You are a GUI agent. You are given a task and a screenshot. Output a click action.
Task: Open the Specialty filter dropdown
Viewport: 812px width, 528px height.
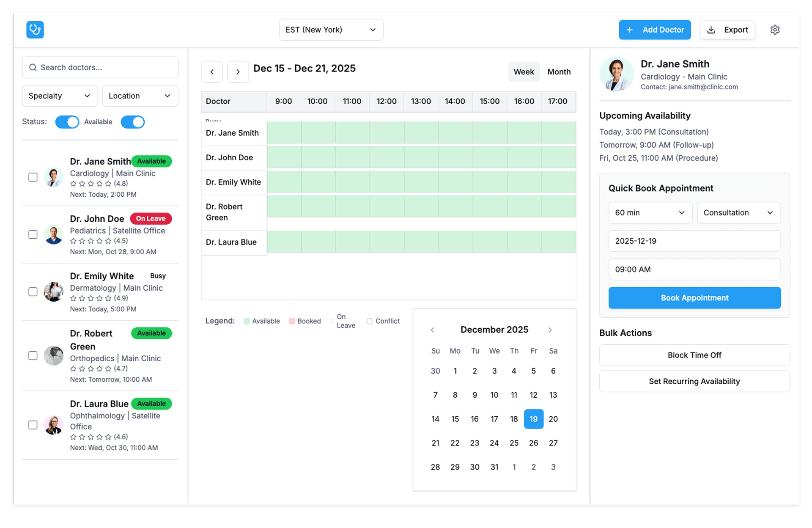click(60, 96)
